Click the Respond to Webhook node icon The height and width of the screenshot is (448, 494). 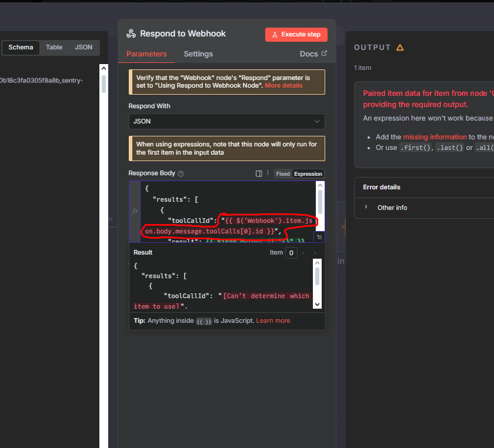[x=131, y=34]
